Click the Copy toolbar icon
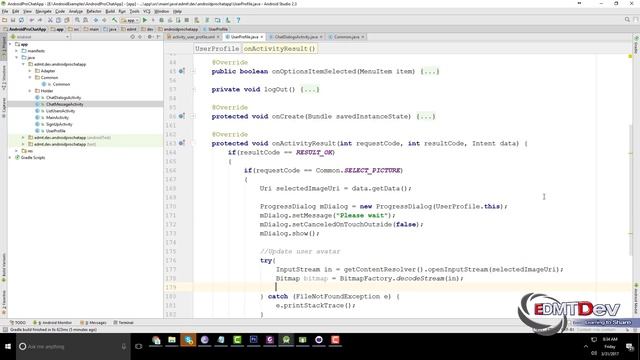The width and height of the screenshot is (640, 360). 58,20
